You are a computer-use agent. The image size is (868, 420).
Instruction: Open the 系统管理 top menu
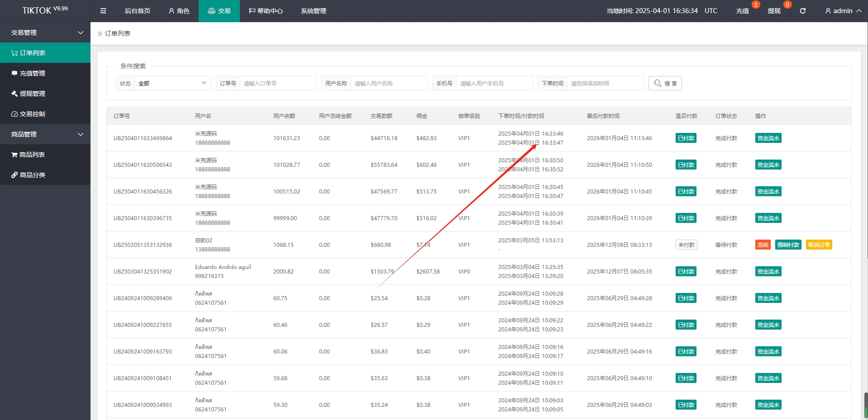(313, 11)
